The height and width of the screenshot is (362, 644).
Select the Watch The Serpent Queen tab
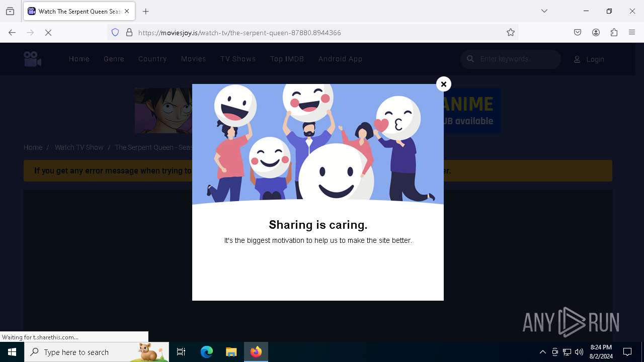pyautogui.click(x=79, y=11)
